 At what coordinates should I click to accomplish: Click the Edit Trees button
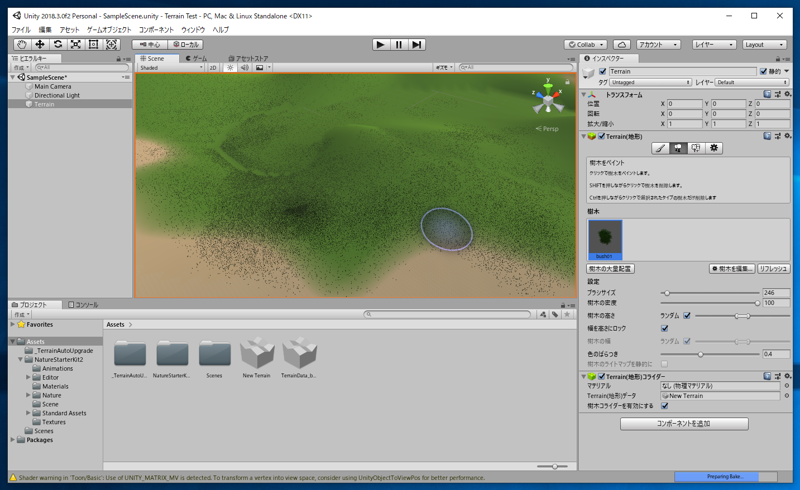pyautogui.click(x=732, y=268)
